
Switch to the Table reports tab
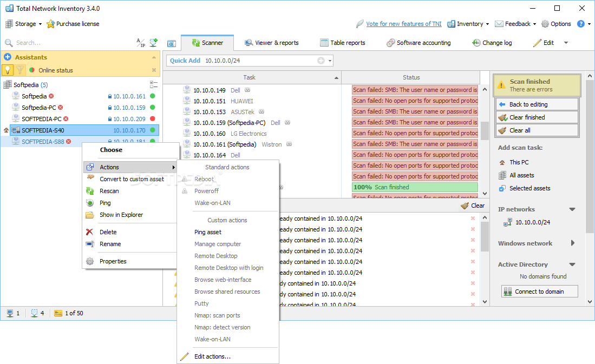click(343, 43)
